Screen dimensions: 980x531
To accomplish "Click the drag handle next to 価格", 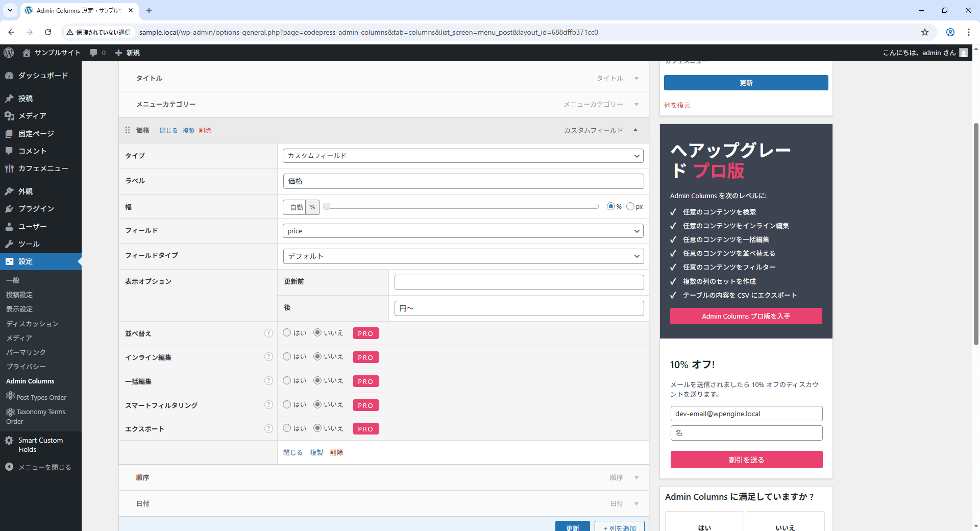I will pyautogui.click(x=128, y=130).
